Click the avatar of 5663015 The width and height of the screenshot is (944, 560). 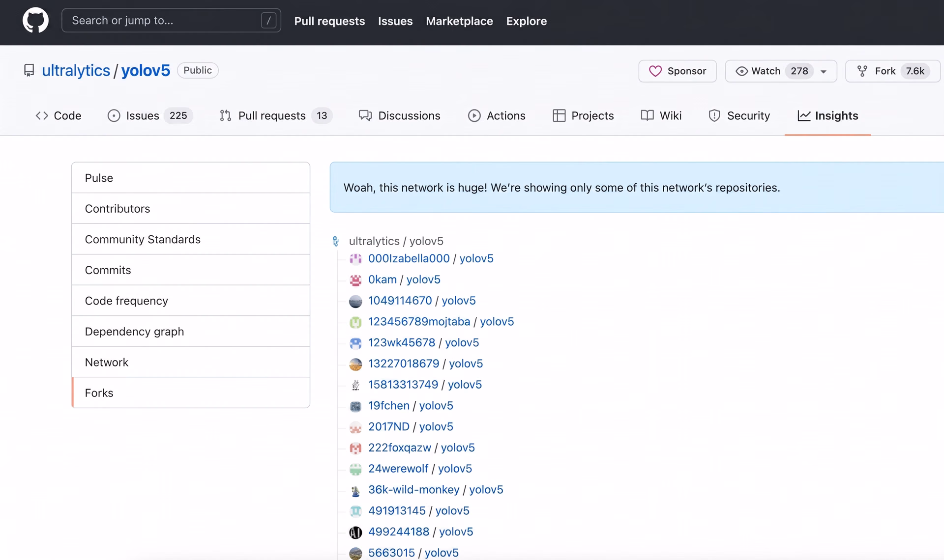click(355, 553)
